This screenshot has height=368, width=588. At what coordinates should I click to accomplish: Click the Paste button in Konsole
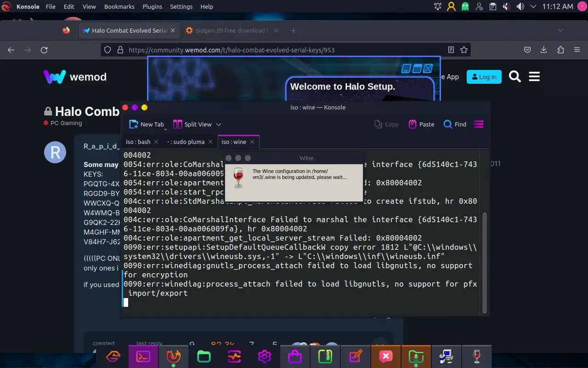(421, 124)
